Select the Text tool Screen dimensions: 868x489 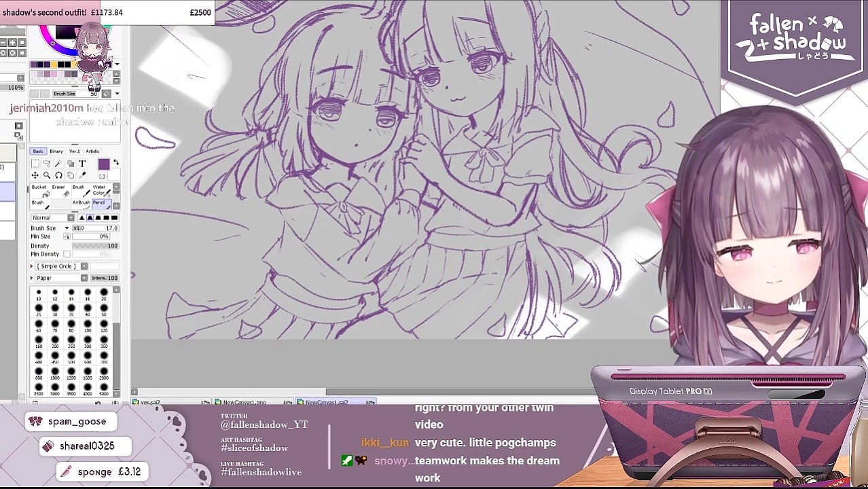(82, 163)
